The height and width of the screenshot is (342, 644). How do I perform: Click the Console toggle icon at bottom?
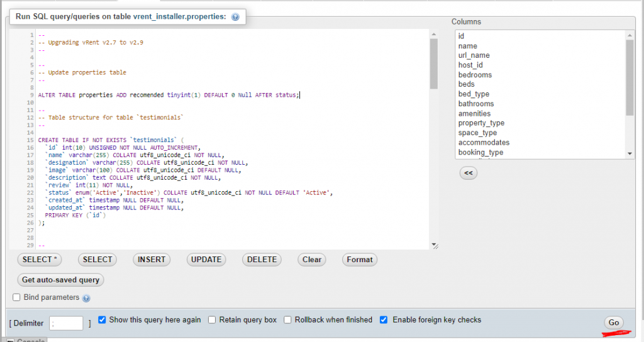(x=10, y=340)
